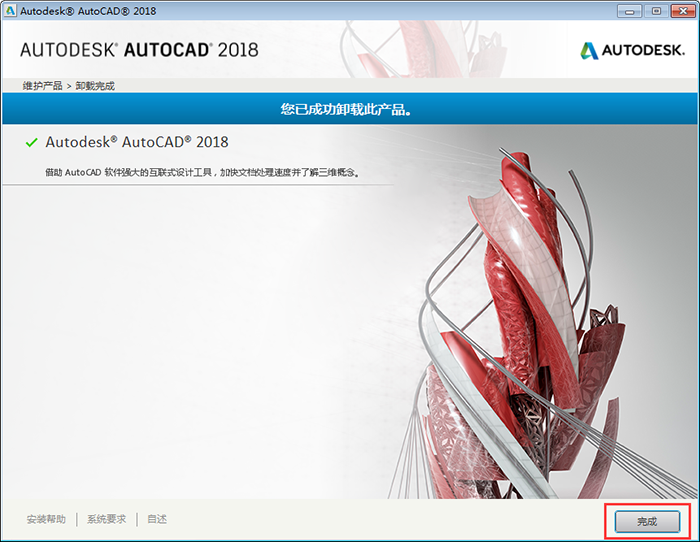The image size is (700, 542).
Task: Click the AutoCAD icon in title bar
Action: tap(9, 11)
